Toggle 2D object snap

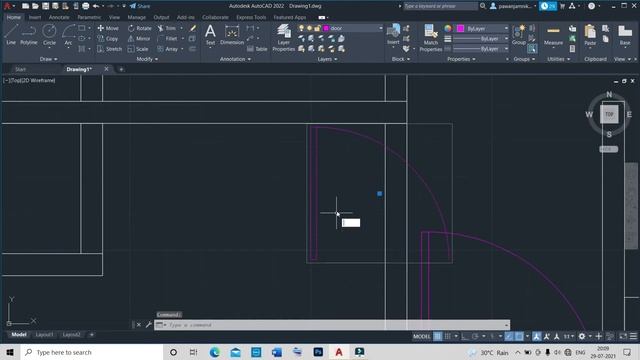[x=519, y=336]
